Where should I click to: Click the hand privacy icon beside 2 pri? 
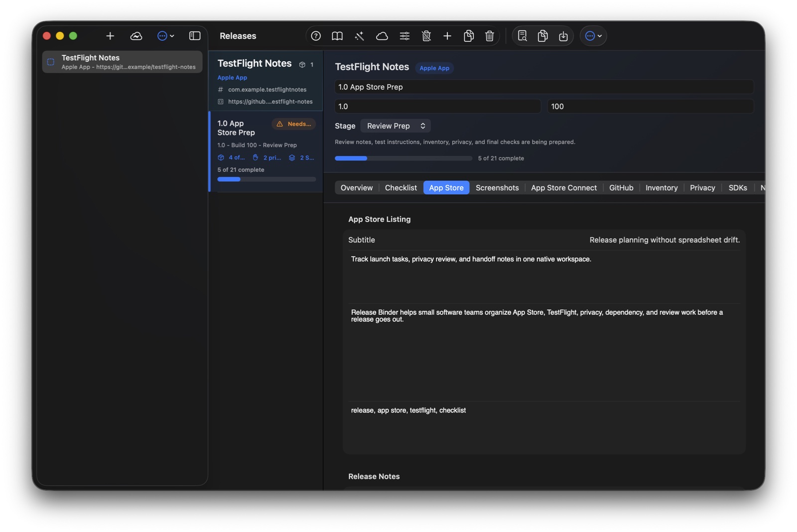[x=256, y=157]
